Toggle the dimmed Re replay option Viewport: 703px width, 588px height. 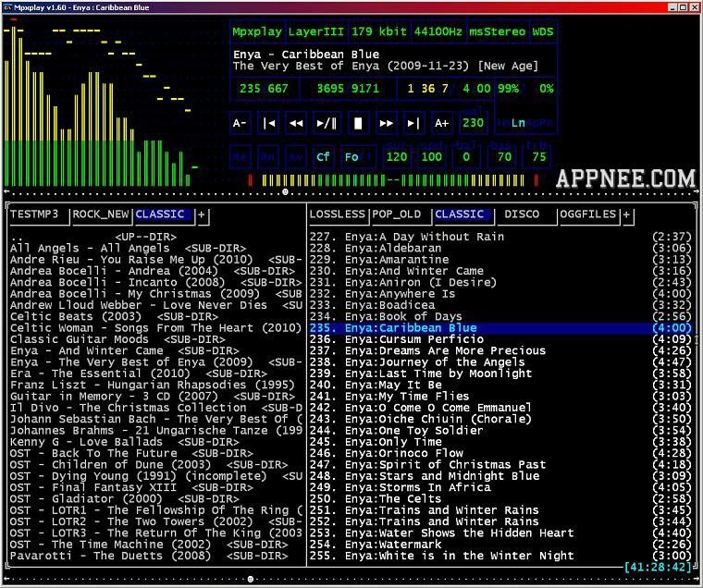(240, 157)
